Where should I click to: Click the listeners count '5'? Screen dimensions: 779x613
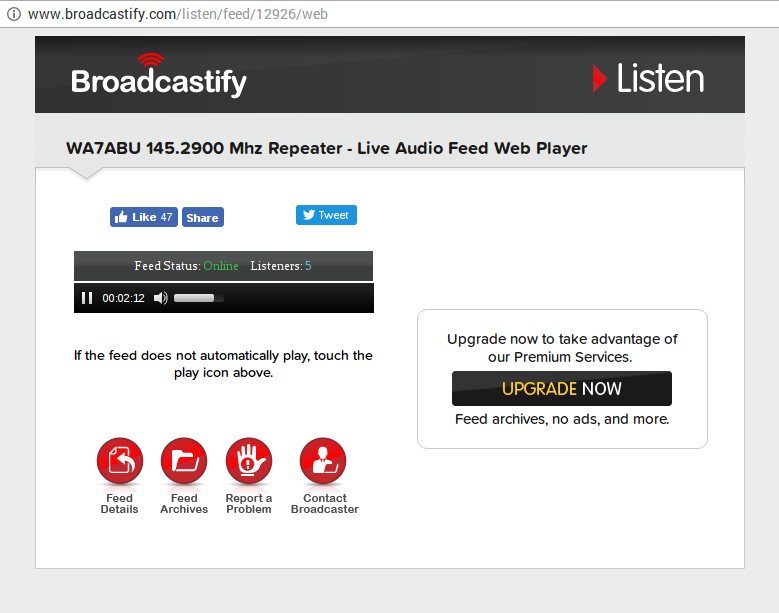pyautogui.click(x=308, y=266)
